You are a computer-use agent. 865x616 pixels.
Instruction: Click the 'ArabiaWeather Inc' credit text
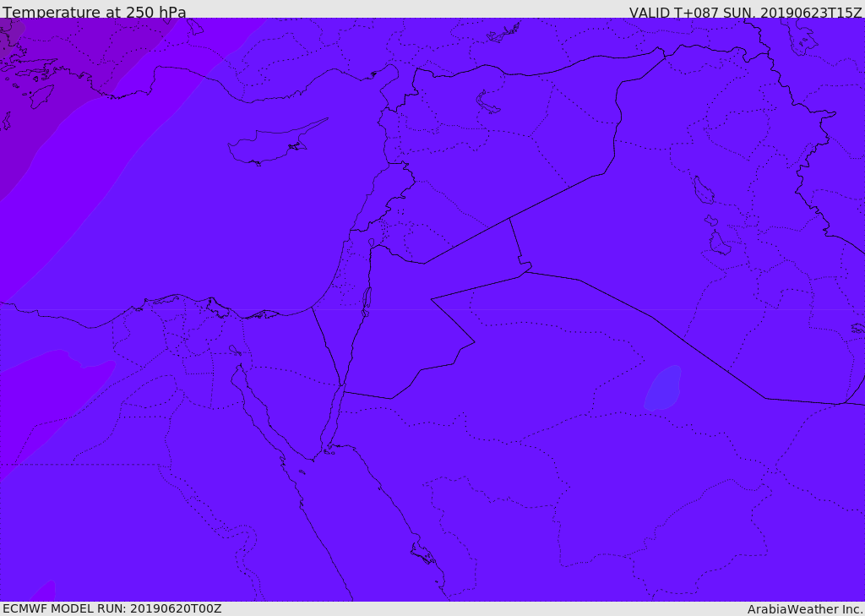click(x=804, y=609)
